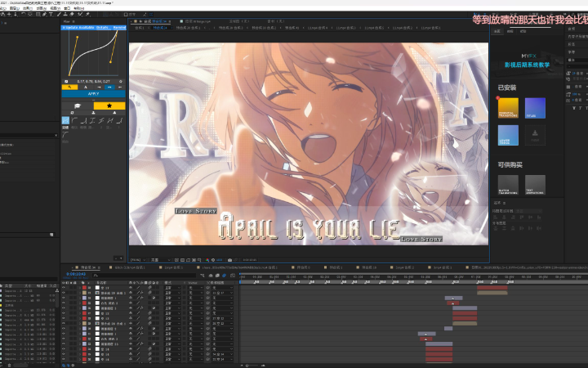Toggle visibility eye of the second timeline layer
The image size is (588, 368).
pos(64,293)
